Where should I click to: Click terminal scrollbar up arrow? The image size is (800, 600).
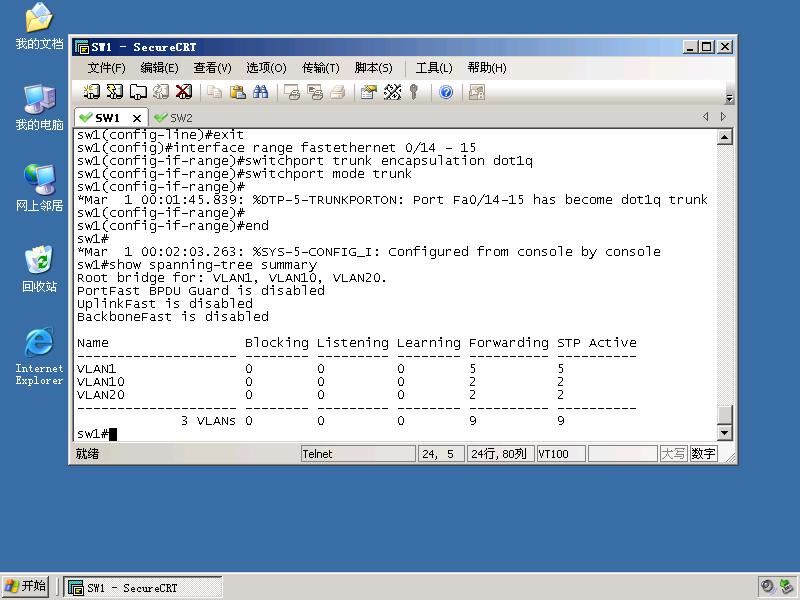725,137
